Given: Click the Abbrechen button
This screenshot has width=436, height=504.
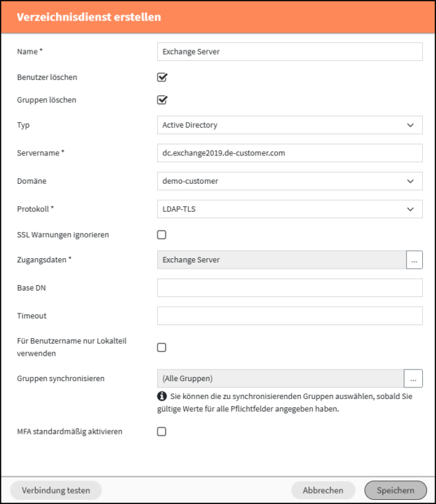Looking at the screenshot, I should coord(323,490).
